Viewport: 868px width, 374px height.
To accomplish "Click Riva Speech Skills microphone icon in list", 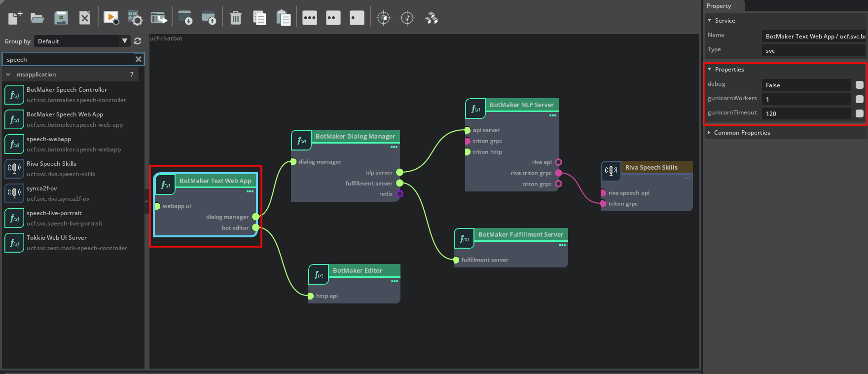I will point(14,169).
